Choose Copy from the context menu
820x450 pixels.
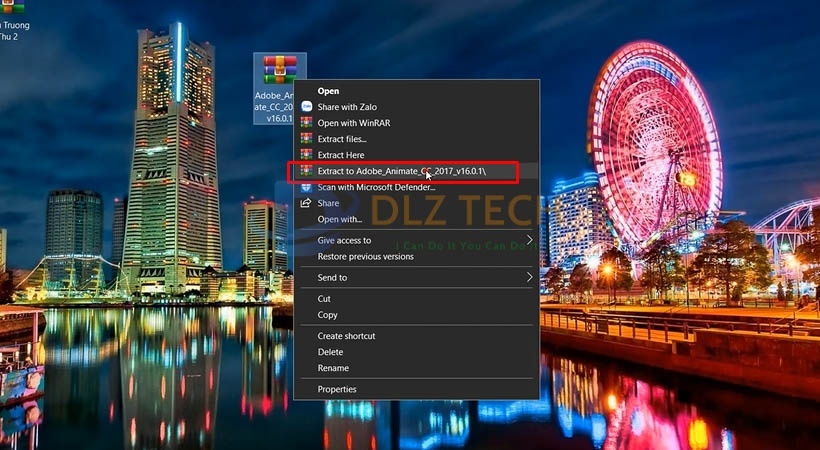tap(327, 315)
